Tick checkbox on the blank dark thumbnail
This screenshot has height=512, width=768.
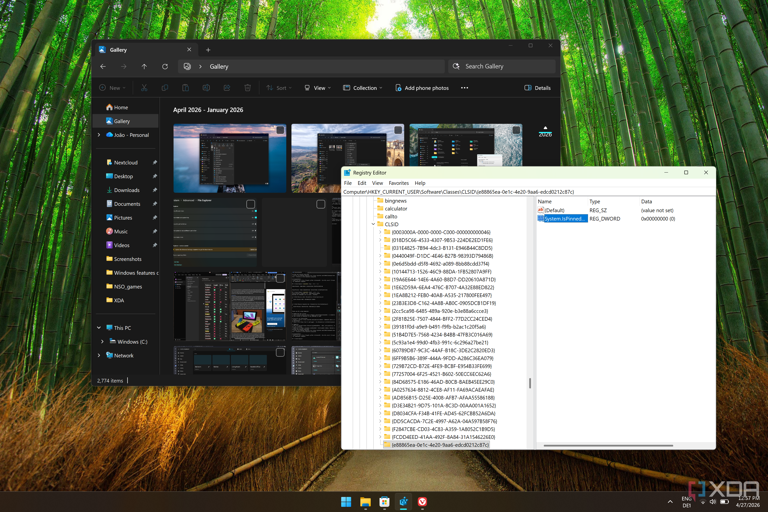tap(320, 204)
